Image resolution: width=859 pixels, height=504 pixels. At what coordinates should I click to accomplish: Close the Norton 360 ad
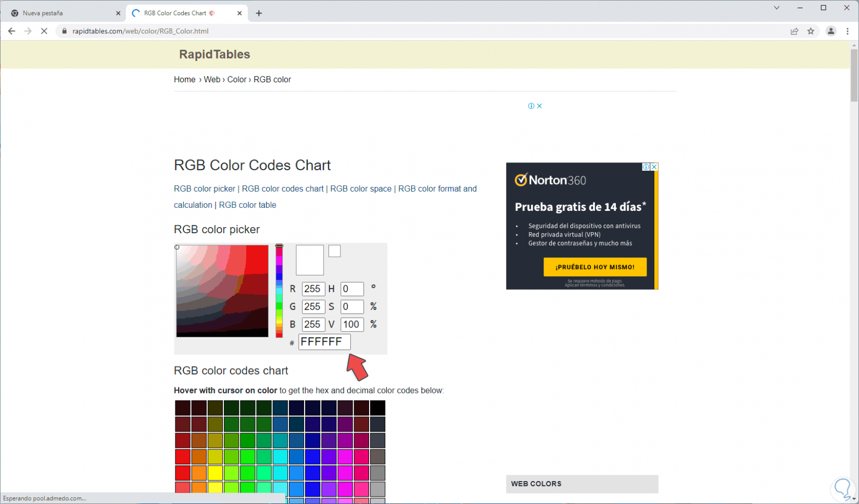point(654,167)
